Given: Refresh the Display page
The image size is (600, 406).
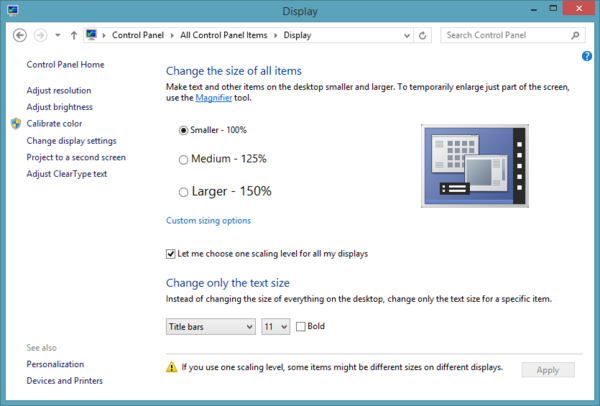Looking at the screenshot, I should click(422, 35).
